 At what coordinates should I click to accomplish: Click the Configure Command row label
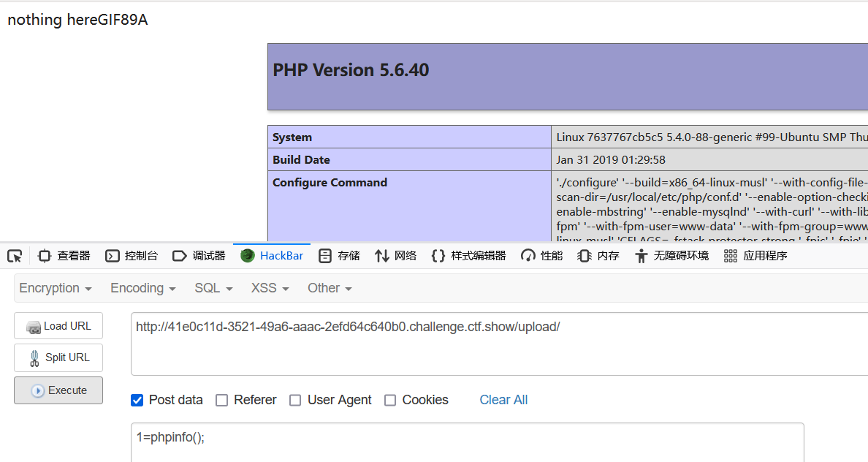pyautogui.click(x=330, y=183)
